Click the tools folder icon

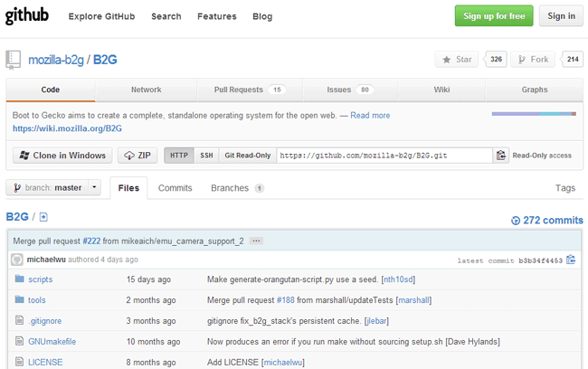click(x=20, y=299)
